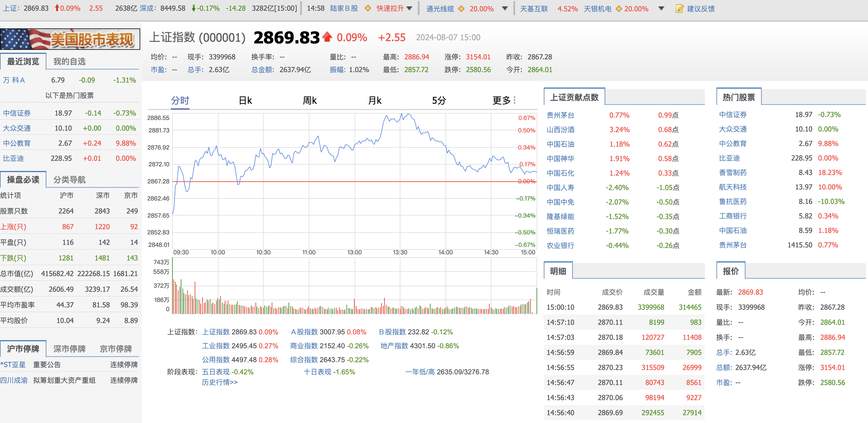Open 中国神华 in contribution list

560,159
